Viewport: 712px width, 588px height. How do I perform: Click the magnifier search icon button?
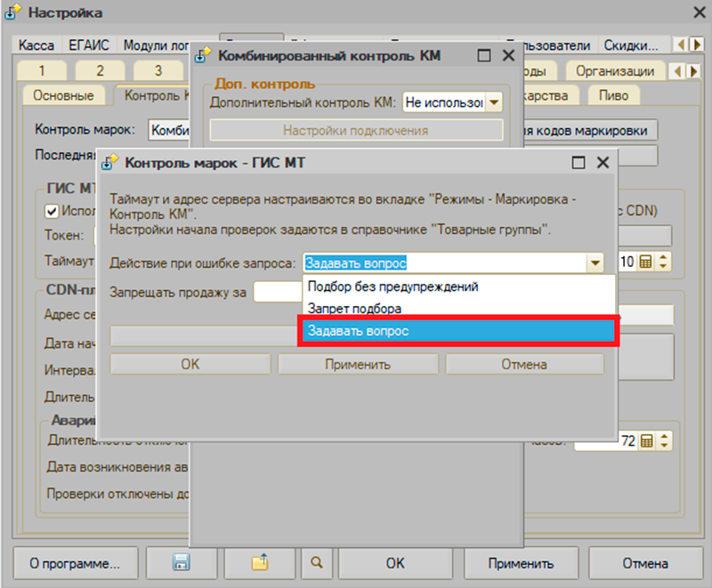[x=317, y=563]
